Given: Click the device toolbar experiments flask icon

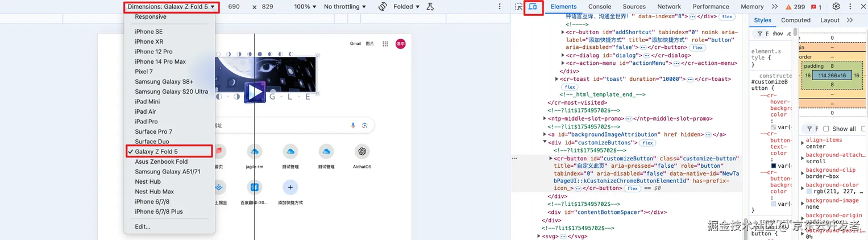Looking at the screenshot, I should [430, 7].
